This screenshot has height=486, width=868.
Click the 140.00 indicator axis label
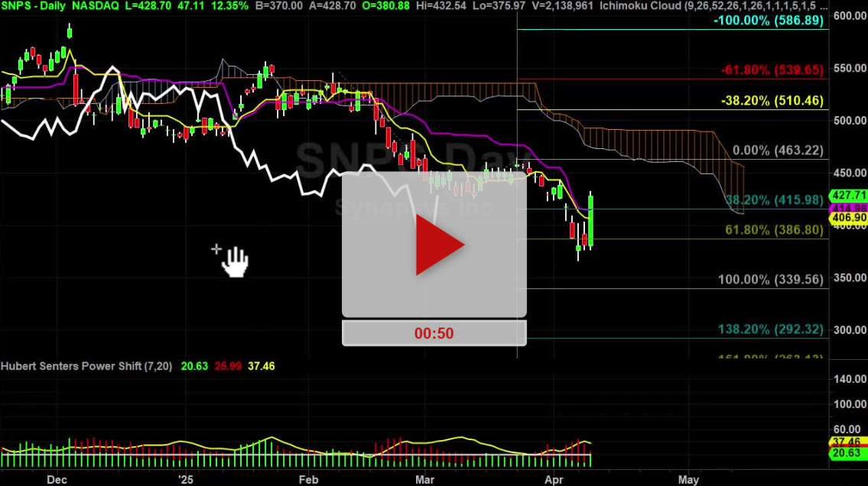[x=850, y=379]
